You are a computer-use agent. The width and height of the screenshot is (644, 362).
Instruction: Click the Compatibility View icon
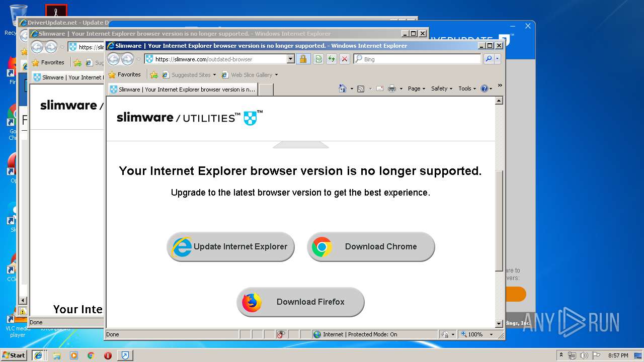coord(318,59)
